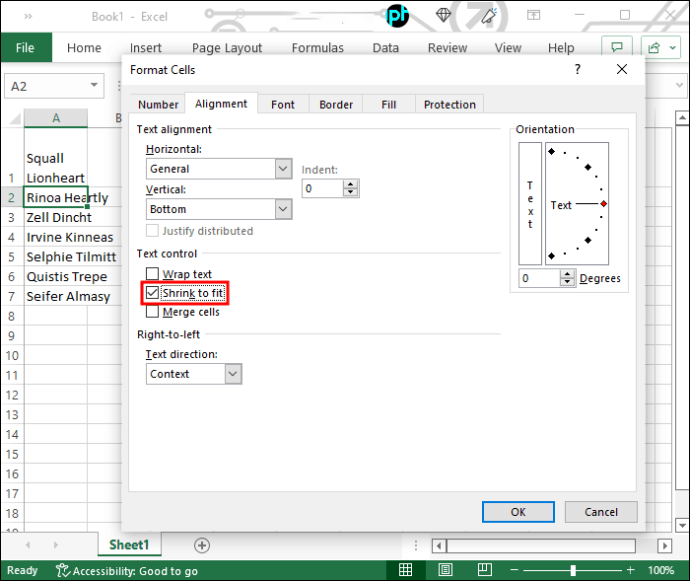Click the select-all corner triangle of the sheet
This screenshot has width=690, height=581.
pyautogui.click(x=16, y=118)
